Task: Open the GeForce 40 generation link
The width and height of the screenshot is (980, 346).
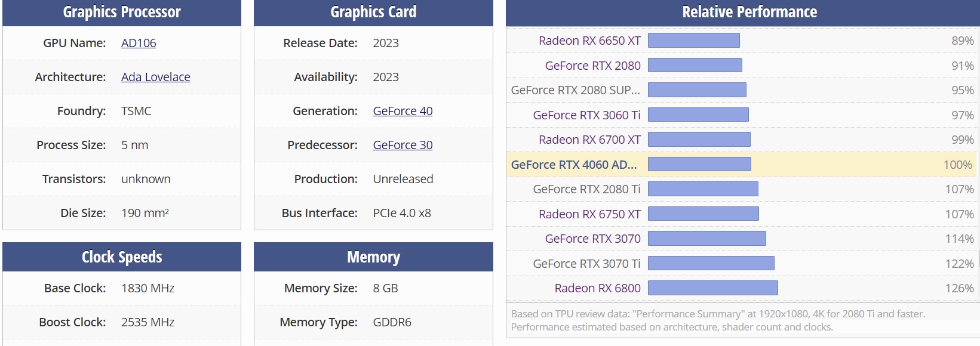Action: [x=403, y=111]
